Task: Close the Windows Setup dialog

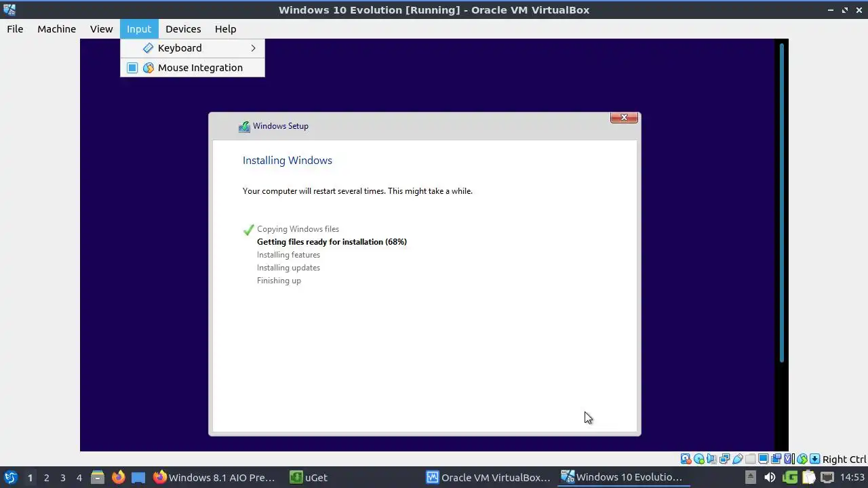Action: point(624,117)
